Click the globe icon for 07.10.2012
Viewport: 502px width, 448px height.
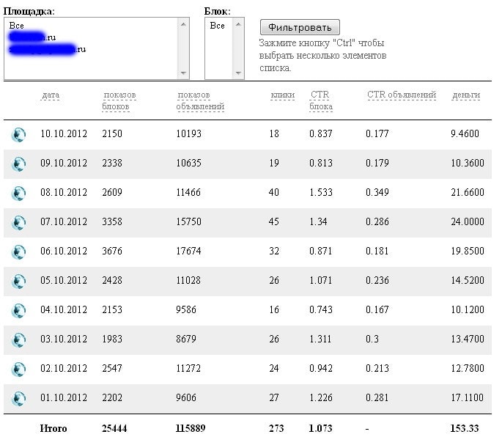tap(18, 223)
